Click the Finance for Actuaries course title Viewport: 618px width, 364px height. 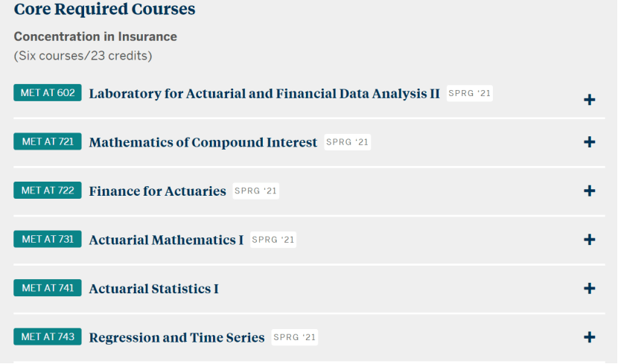157,191
